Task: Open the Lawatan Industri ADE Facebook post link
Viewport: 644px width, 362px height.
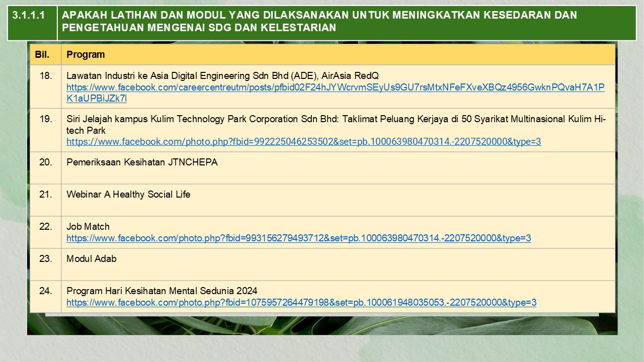Action: 335,87
